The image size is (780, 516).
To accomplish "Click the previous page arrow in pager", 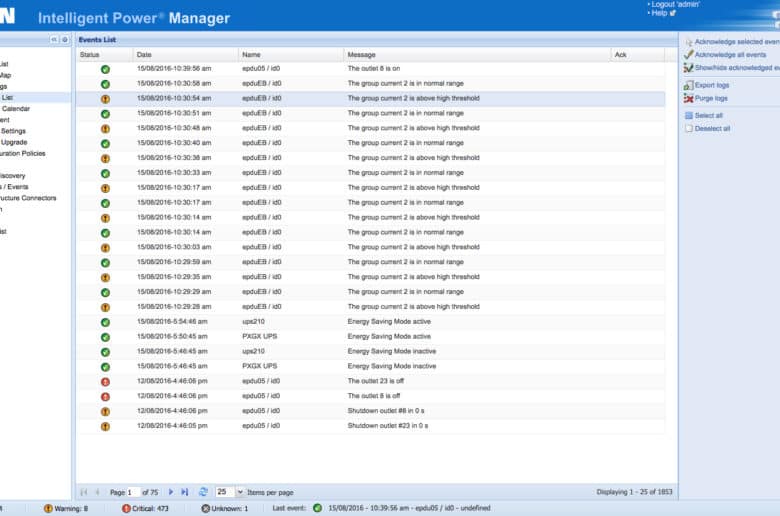I will click(98, 492).
